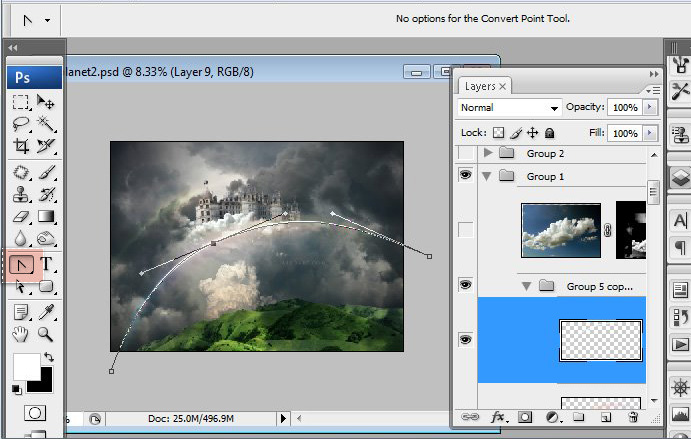The width and height of the screenshot is (691, 439).
Task: Hide the Group 5 copy group
Action: [465, 285]
